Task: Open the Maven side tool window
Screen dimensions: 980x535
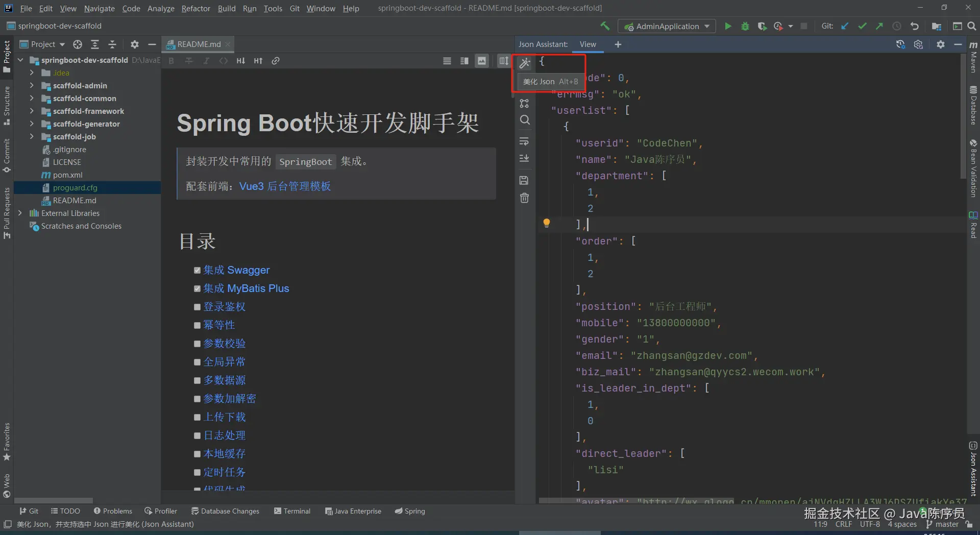Action: (x=973, y=57)
